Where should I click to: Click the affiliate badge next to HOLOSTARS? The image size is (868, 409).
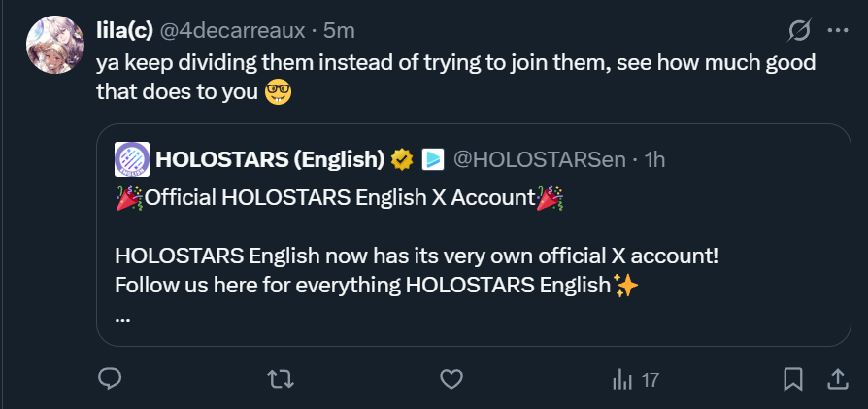pos(432,158)
